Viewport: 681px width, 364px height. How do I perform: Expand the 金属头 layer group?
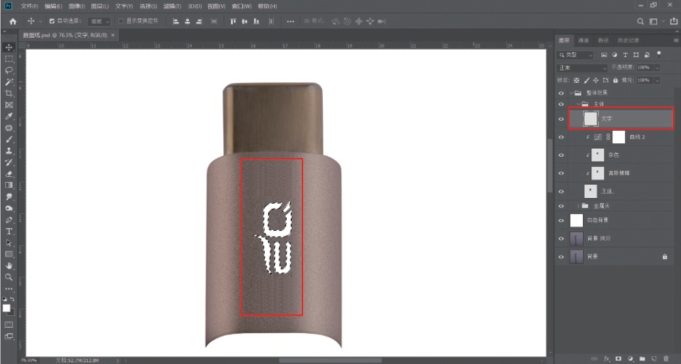pos(578,206)
